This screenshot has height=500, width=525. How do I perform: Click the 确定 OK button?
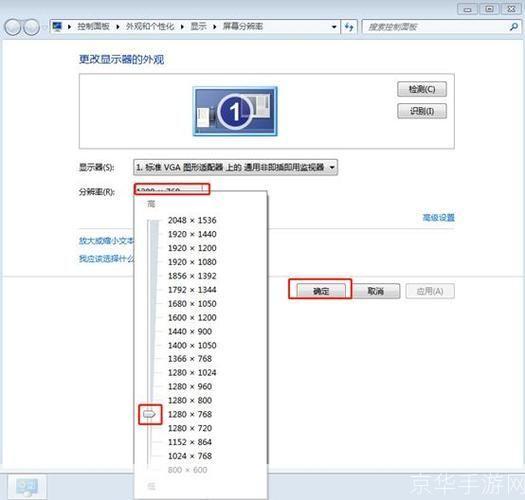click(321, 291)
